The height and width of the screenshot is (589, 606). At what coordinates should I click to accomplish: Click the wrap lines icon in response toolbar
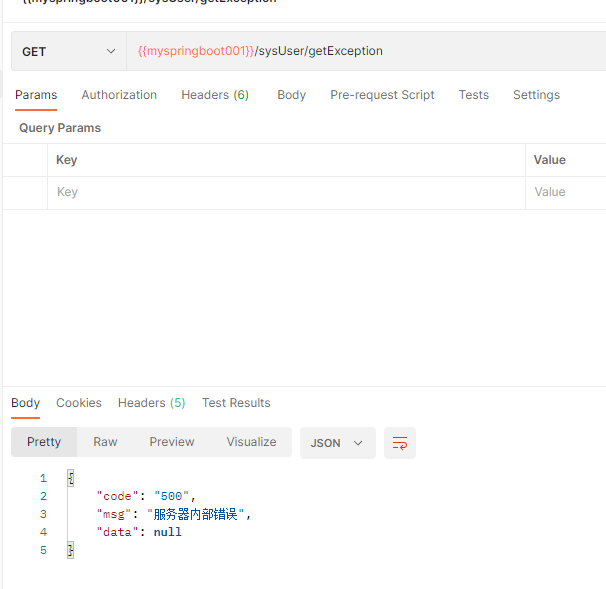(x=400, y=443)
